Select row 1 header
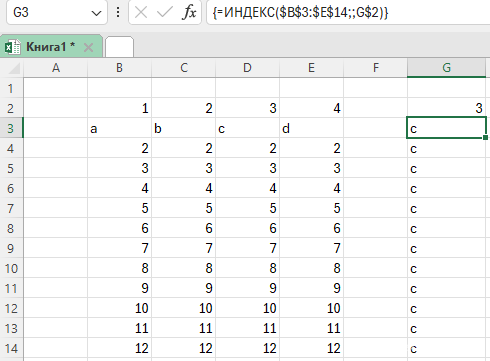490x361 pixels. point(11,88)
